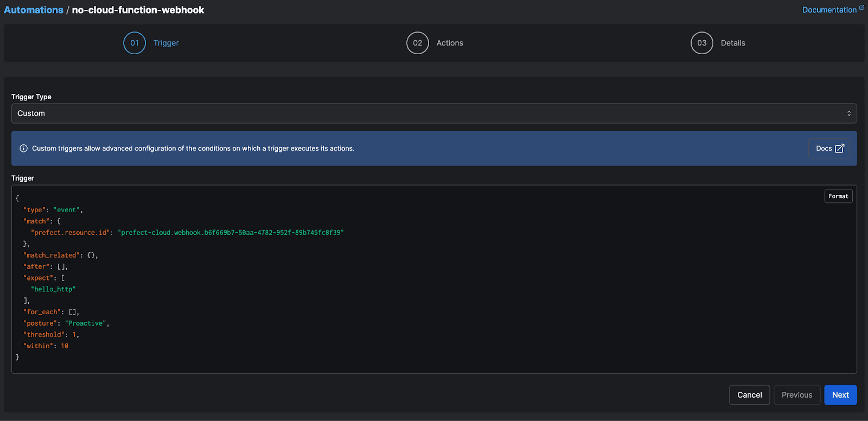The image size is (868, 421).
Task: Click the info icon in the banner
Action: [x=23, y=149]
